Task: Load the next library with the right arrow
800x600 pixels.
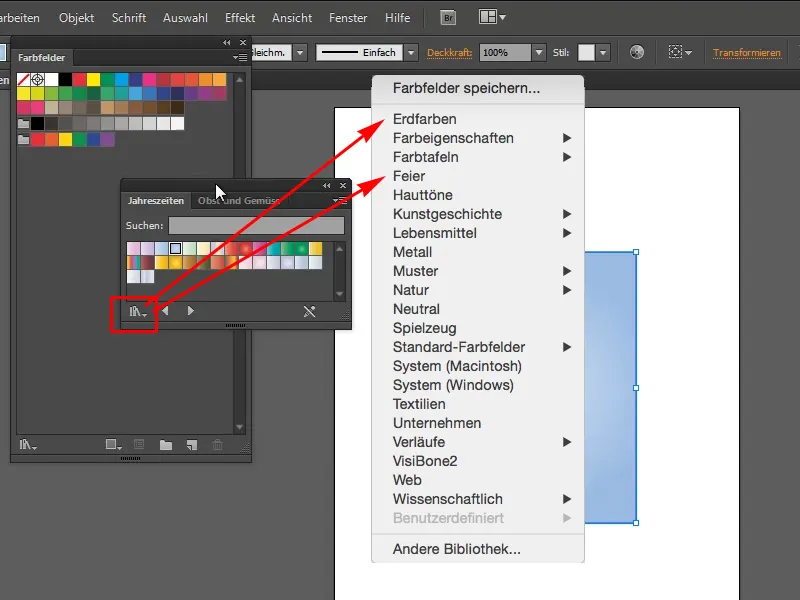Action: pos(190,311)
